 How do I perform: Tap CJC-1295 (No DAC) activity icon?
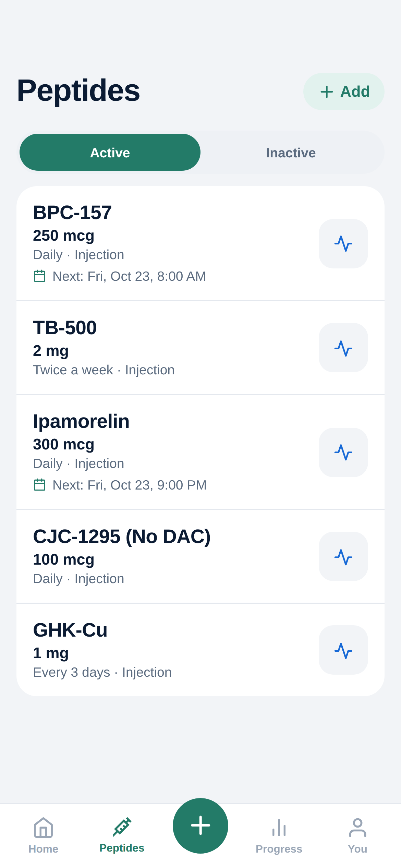[343, 556]
